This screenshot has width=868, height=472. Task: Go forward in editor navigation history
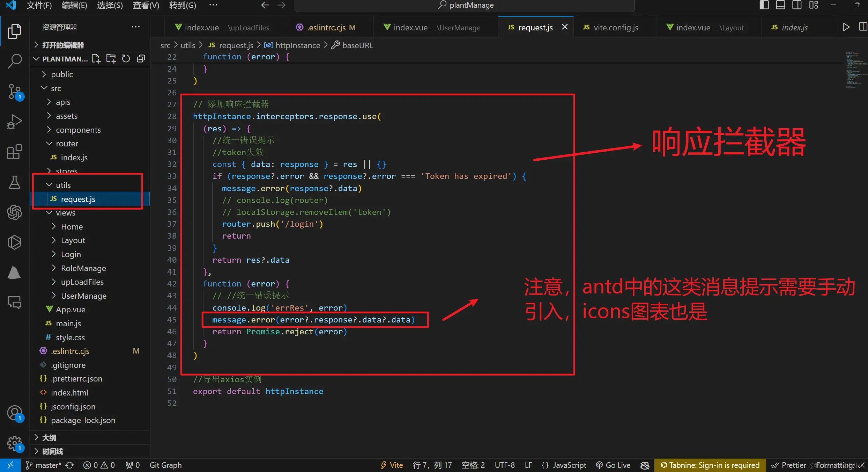[x=281, y=5]
